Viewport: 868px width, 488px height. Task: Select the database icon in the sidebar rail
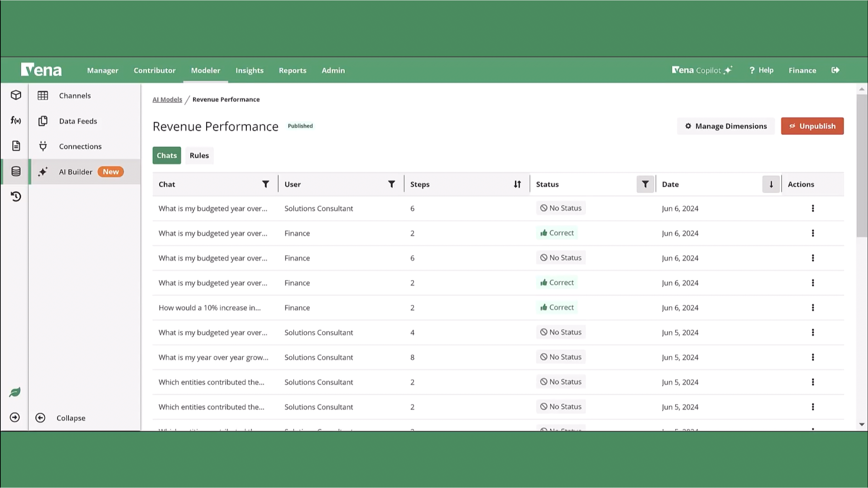click(16, 172)
